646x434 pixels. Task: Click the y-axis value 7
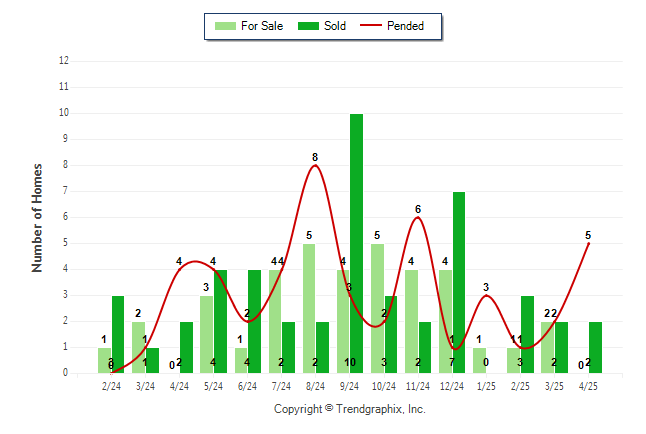click(x=65, y=191)
